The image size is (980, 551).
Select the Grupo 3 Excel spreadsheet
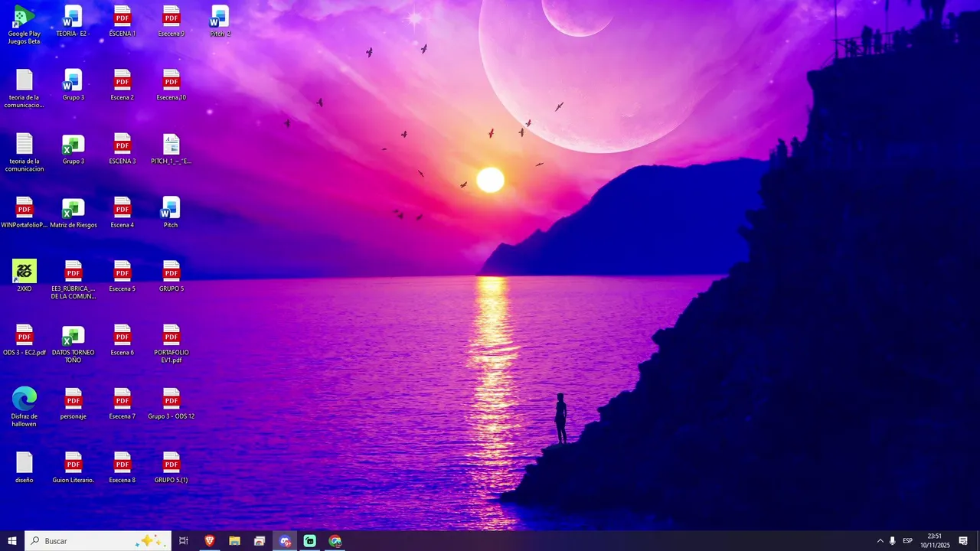pyautogui.click(x=73, y=149)
